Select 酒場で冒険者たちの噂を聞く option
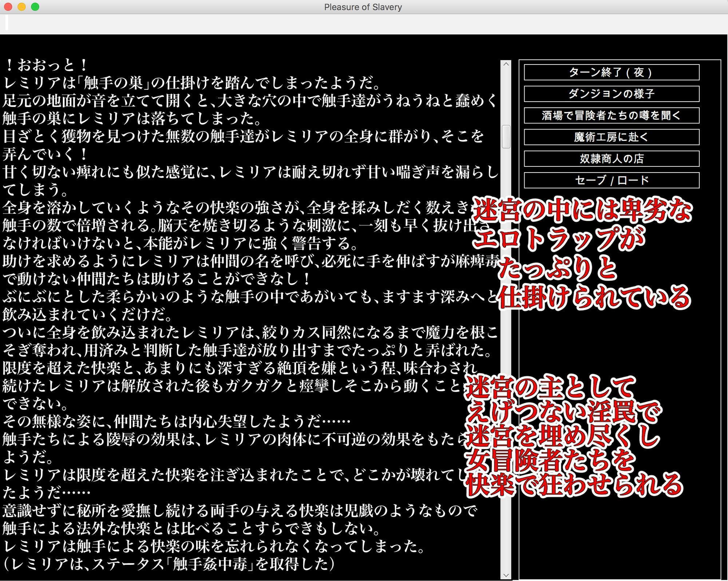728x581 pixels. click(x=611, y=115)
